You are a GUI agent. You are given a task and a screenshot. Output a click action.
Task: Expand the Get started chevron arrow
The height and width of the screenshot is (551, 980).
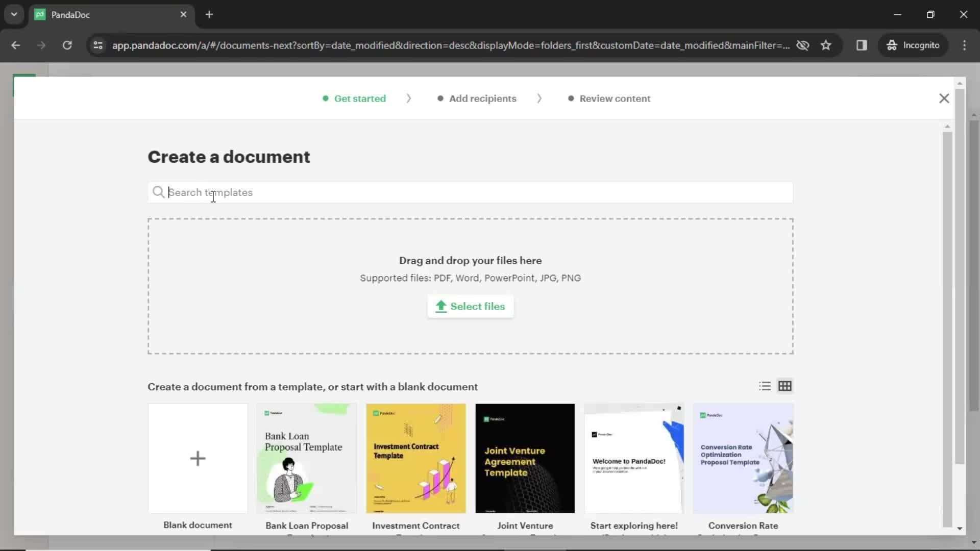408,98
